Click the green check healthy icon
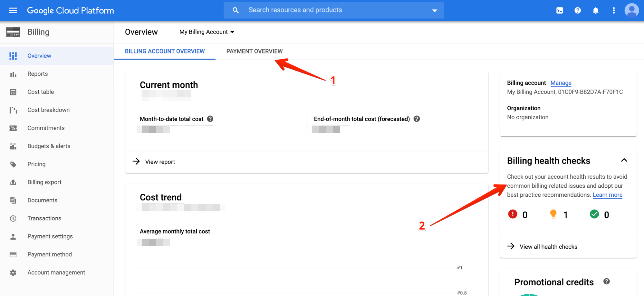This screenshot has width=644, height=296. 594,214
